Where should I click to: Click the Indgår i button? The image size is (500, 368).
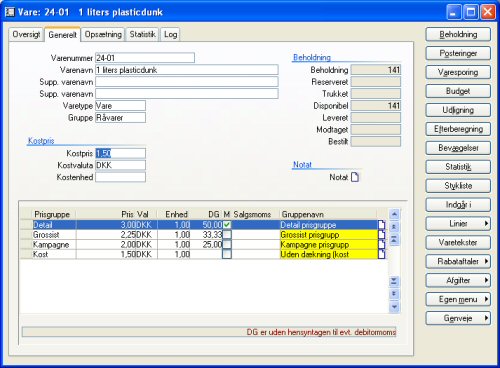pos(458,205)
